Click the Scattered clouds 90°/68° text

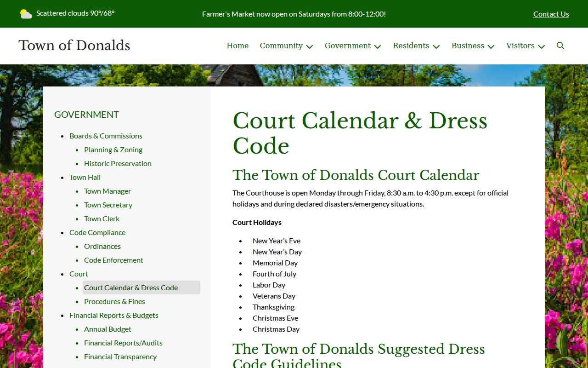click(x=75, y=13)
